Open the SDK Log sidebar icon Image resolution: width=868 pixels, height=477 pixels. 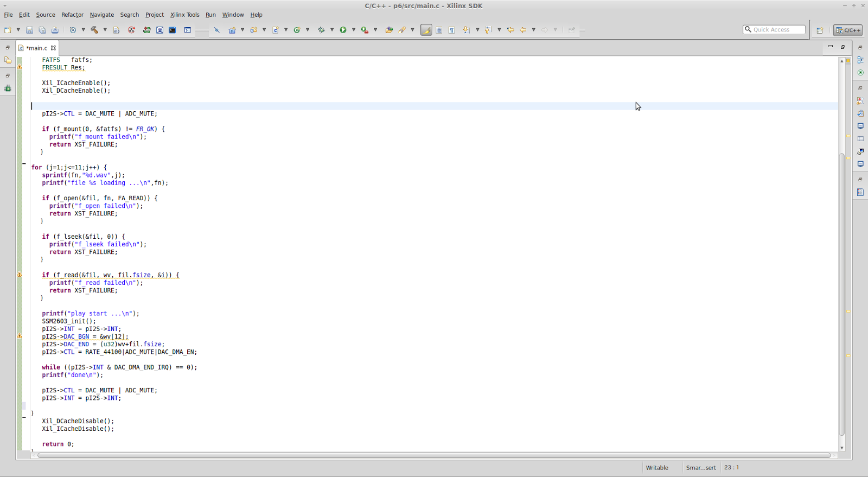click(860, 192)
